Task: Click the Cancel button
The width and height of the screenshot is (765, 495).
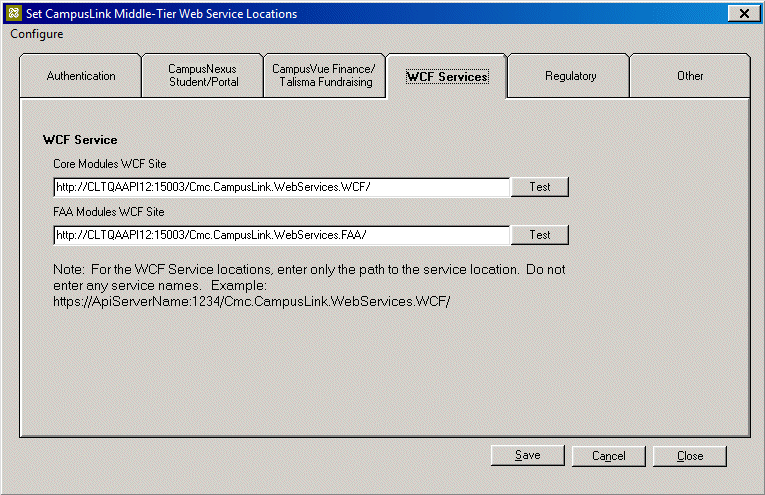Action: point(608,456)
